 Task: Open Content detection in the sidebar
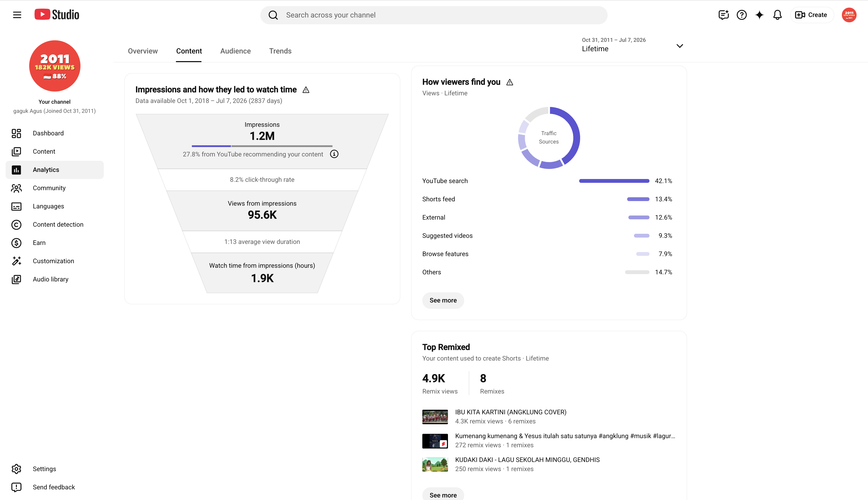pos(55,225)
